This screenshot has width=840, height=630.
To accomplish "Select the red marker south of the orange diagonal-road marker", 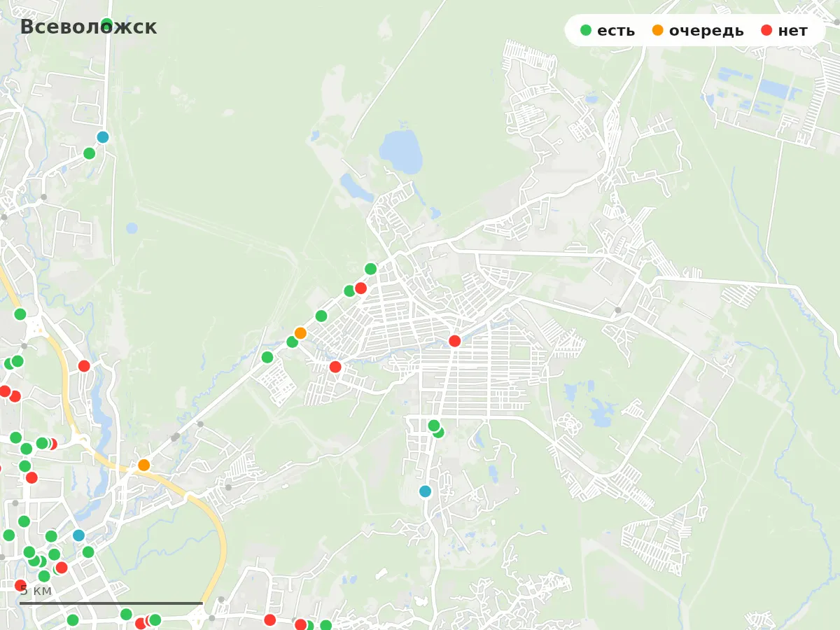I will 335,367.
